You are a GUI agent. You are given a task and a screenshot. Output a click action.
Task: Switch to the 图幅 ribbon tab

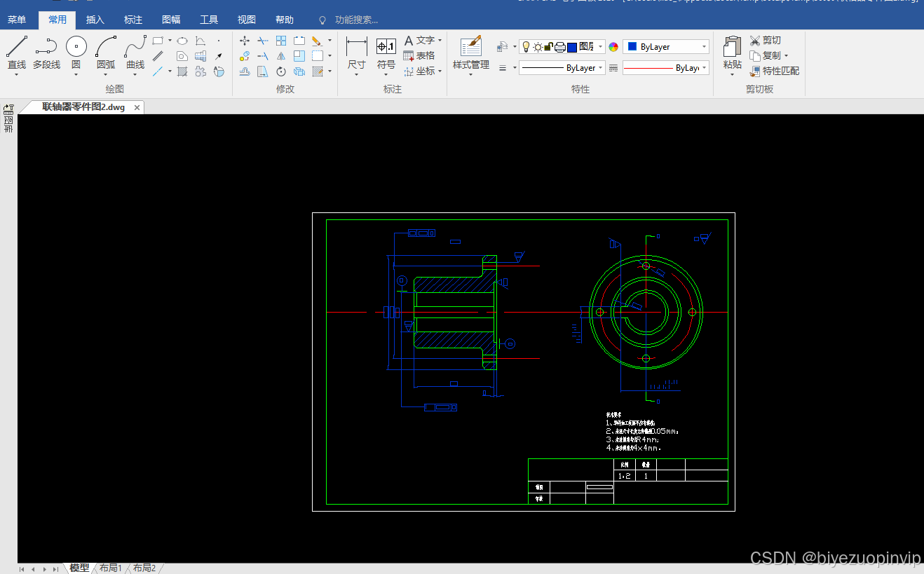(171, 20)
